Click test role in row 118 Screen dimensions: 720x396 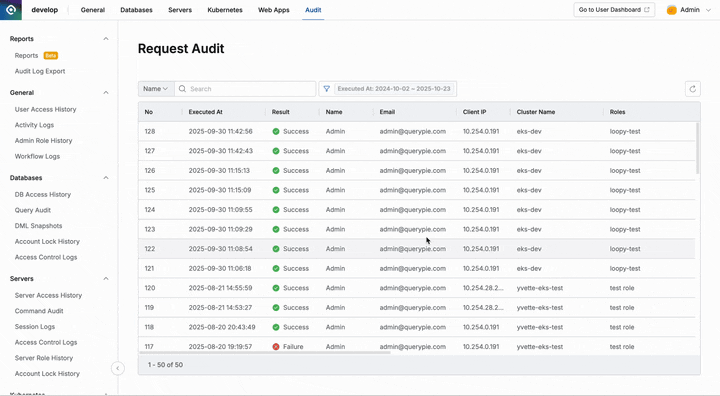pyautogui.click(x=622, y=327)
